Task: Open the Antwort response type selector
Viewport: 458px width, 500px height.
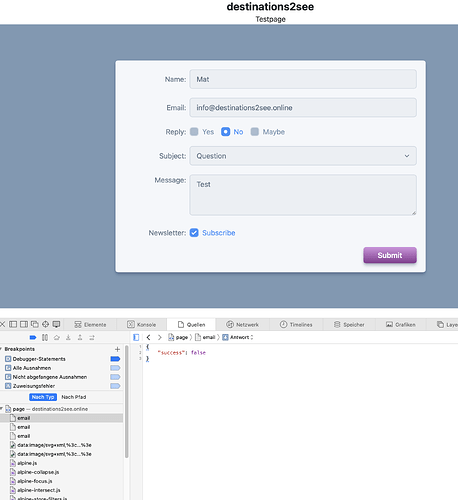Action: point(237,337)
